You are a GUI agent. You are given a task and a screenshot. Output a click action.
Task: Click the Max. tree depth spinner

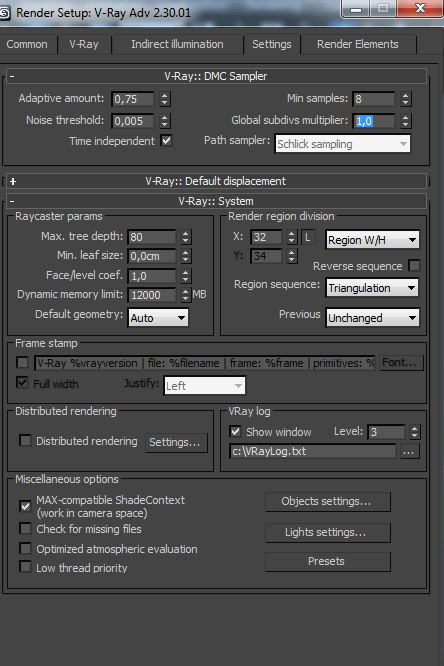coord(186,237)
